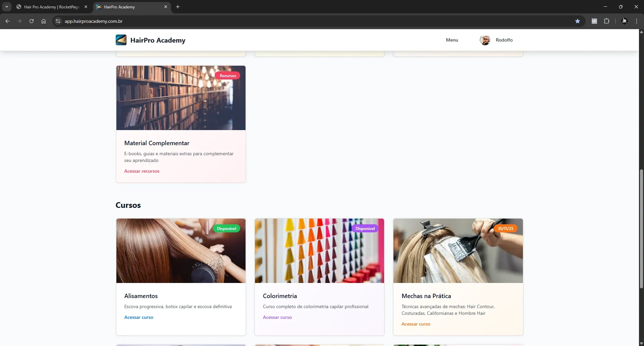This screenshot has height=346, width=644.
Task: Open Acessar curso link under Alisamentos
Action: point(139,317)
